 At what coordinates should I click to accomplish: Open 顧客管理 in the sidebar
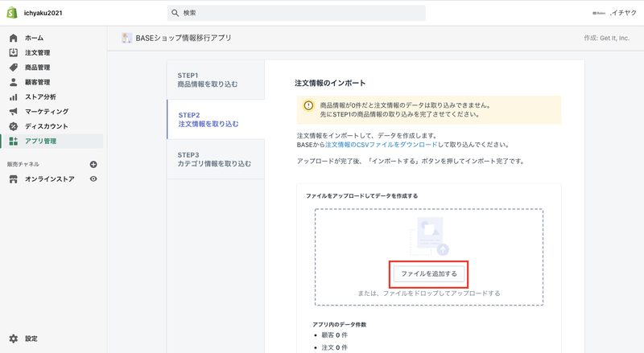pos(37,82)
